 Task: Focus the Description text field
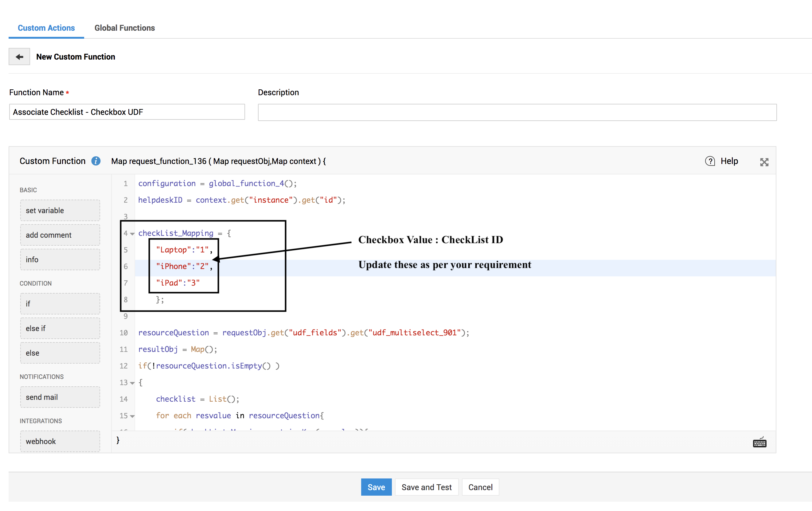[517, 112]
